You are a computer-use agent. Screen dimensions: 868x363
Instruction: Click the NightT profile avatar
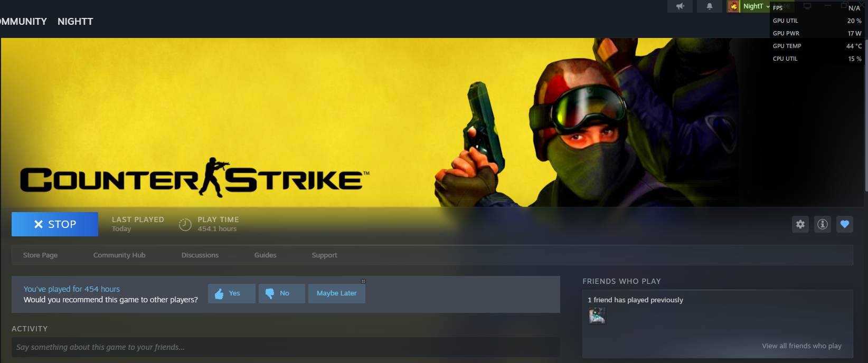(733, 6)
